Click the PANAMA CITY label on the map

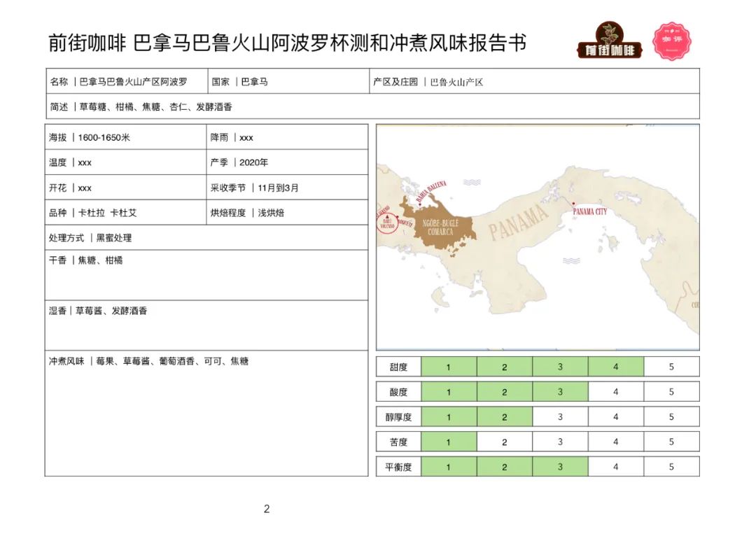tap(589, 211)
